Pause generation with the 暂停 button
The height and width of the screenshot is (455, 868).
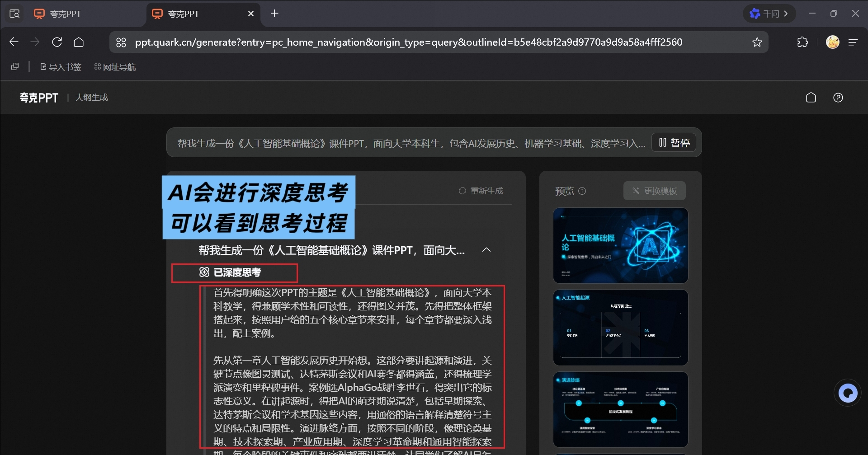click(674, 143)
